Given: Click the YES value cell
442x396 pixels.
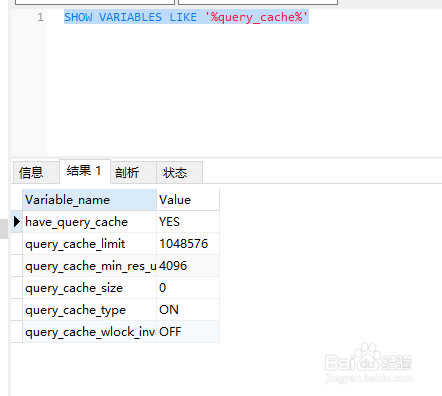Looking at the screenshot, I should coord(188,222).
